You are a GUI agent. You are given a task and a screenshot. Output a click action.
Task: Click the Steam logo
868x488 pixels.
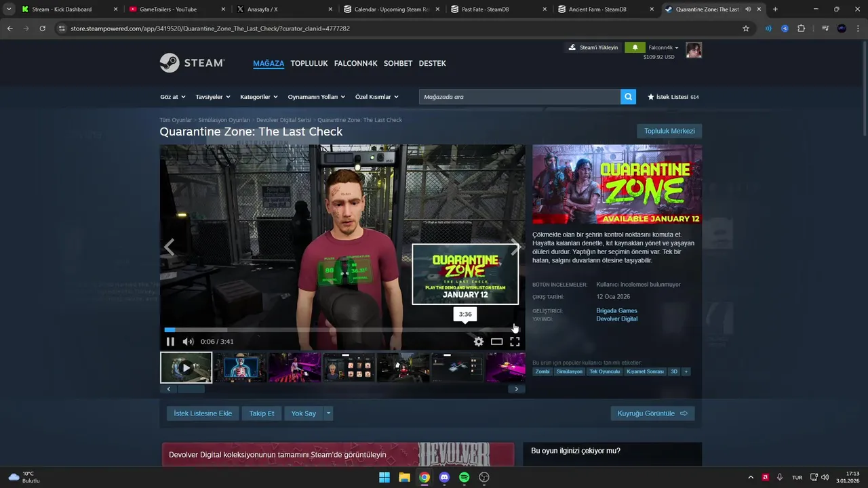point(192,63)
